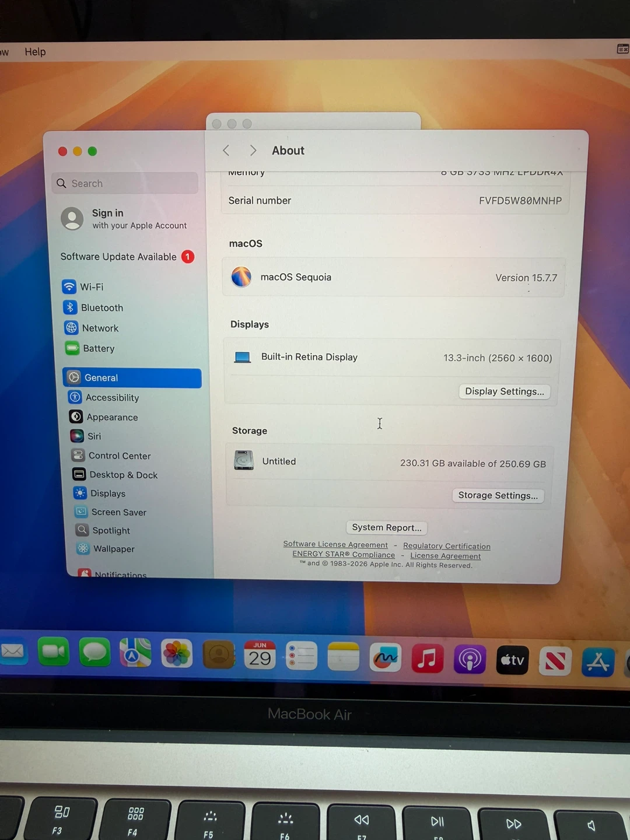The width and height of the screenshot is (630, 840).
Task: Launch Photos from the Dock
Action: (177, 654)
